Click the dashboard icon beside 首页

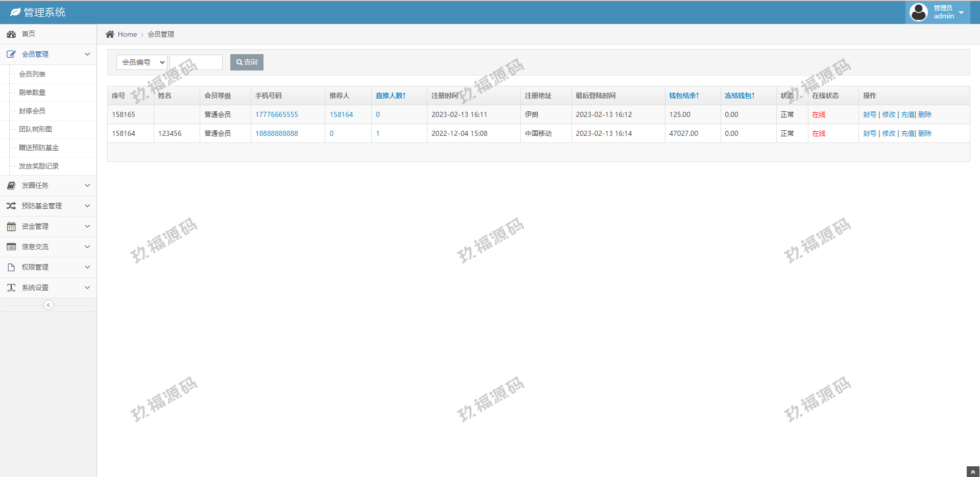(11, 34)
